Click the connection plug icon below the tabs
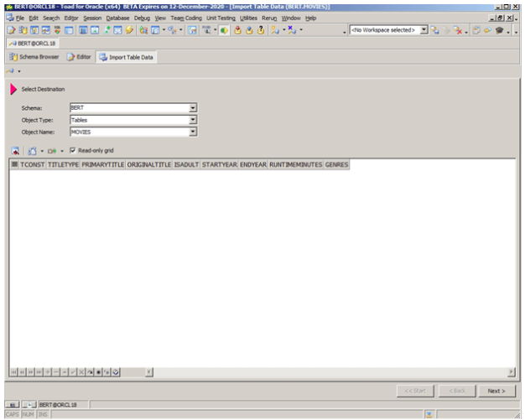The width and height of the screenshot is (525, 420). [x=10, y=71]
